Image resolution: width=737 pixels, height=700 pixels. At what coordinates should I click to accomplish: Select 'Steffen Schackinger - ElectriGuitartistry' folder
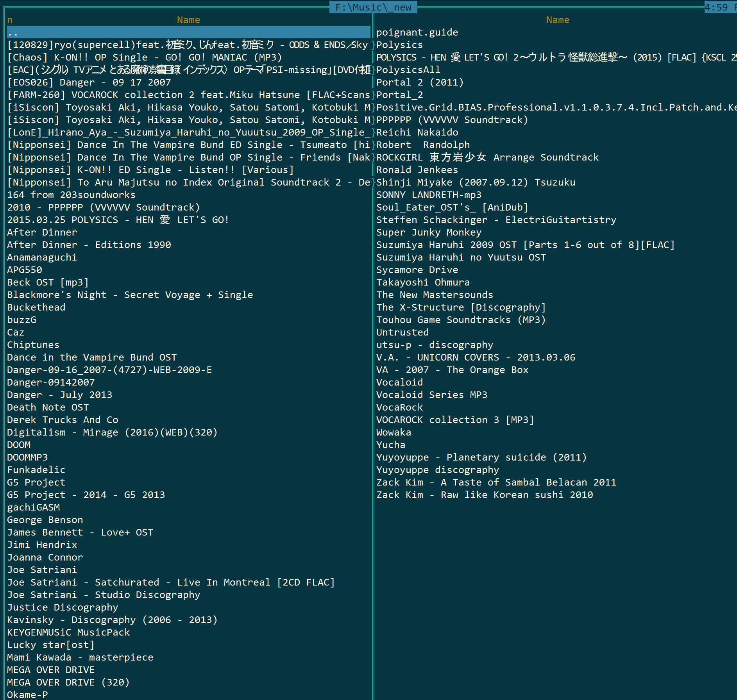tap(496, 220)
